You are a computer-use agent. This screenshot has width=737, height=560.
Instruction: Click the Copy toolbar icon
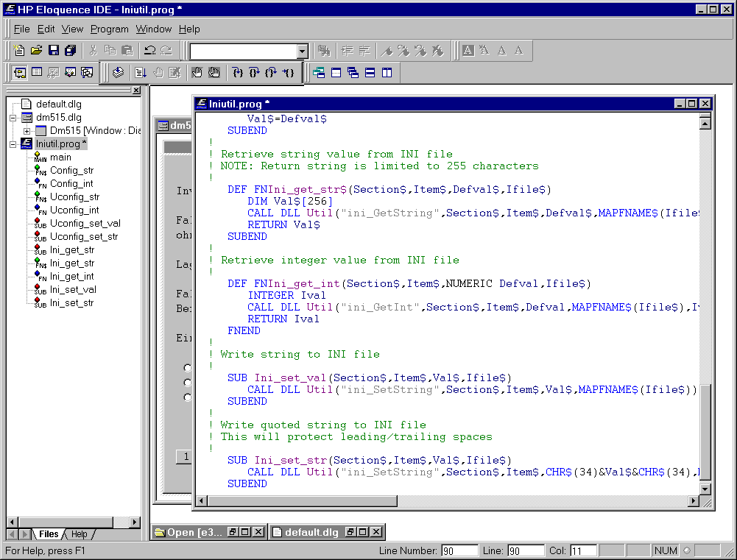[x=110, y=50]
